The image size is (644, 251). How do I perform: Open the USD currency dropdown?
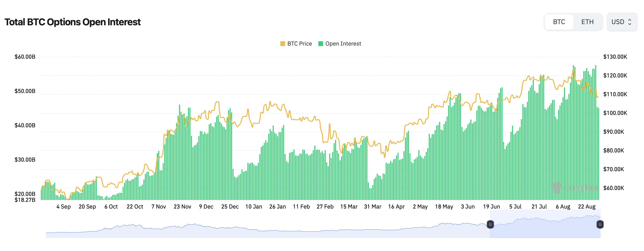tap(622, 22)
